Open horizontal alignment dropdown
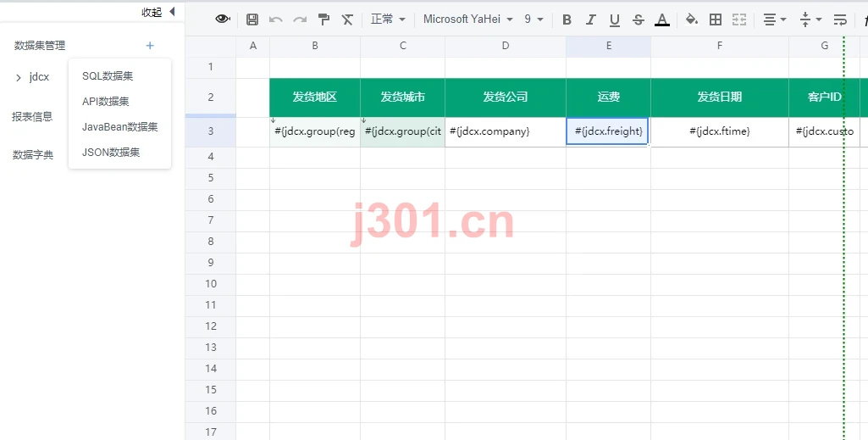This screenshot has height=440, width=868. (775, 19)
